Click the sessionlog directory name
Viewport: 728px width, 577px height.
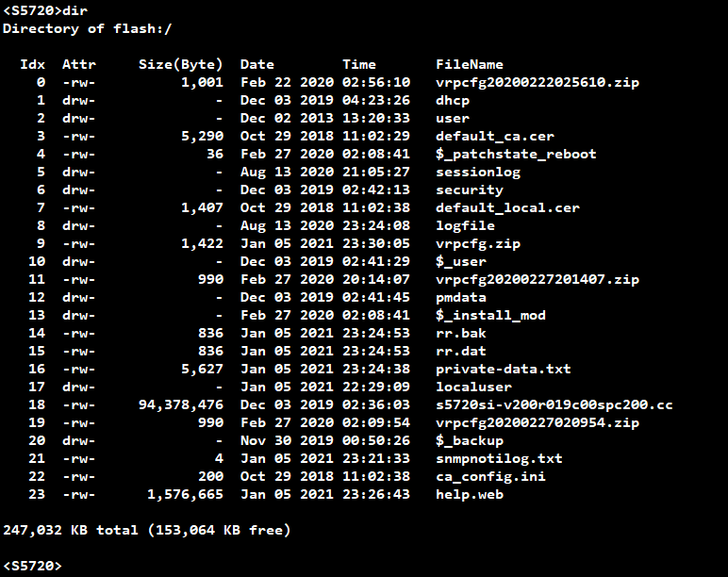tap(478, 173)
